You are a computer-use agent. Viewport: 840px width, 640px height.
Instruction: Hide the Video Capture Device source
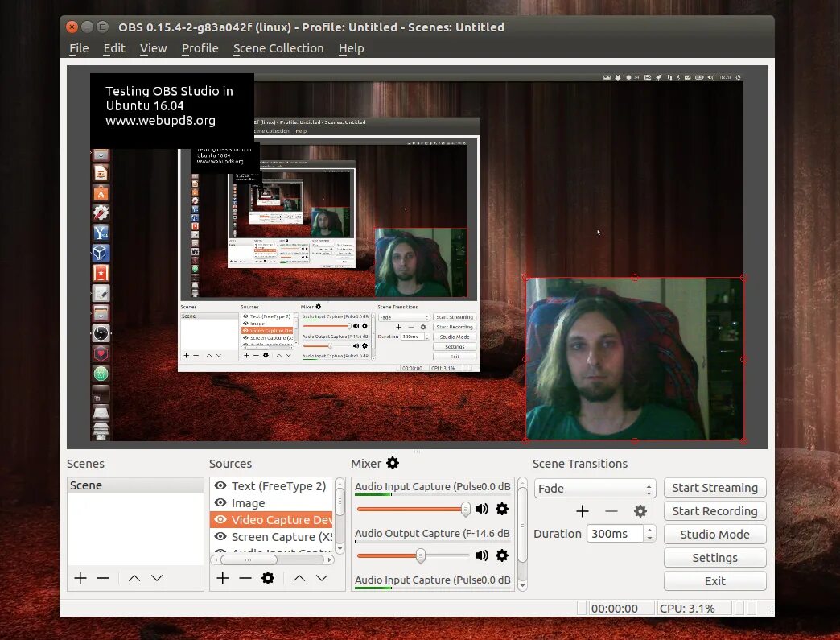coord(220,519)
